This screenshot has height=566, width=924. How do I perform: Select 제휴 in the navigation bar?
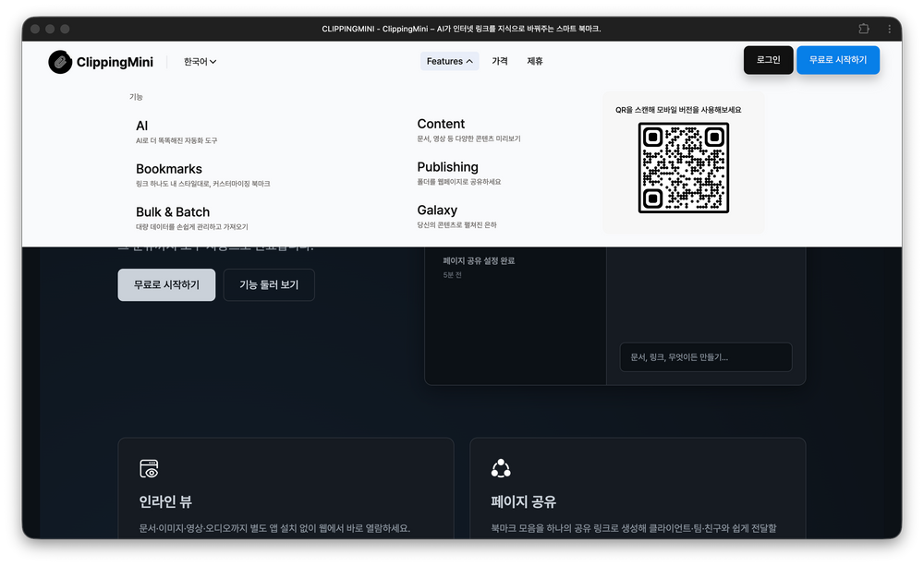[535, 61]
